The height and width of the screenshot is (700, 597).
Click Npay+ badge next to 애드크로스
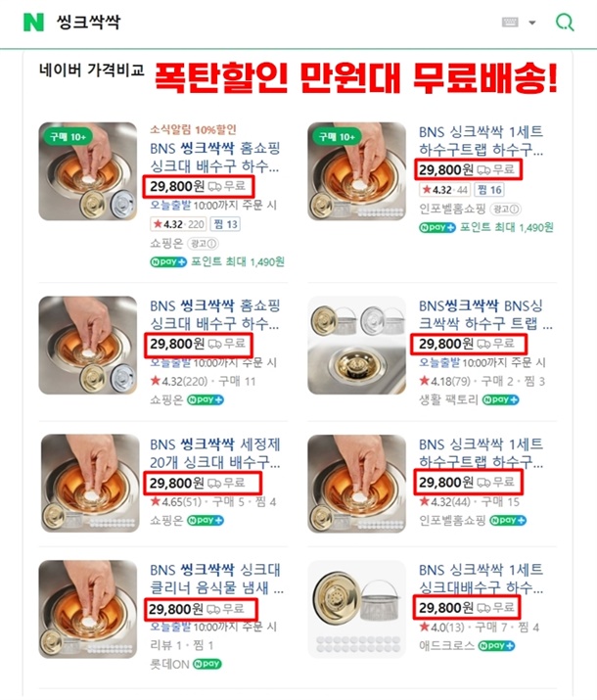tap(496, 645)
